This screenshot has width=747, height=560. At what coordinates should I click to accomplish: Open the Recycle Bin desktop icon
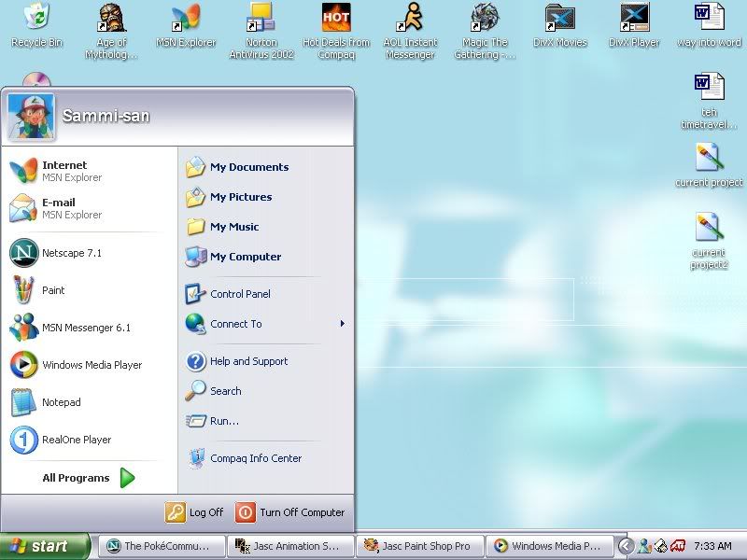point(36,25)
